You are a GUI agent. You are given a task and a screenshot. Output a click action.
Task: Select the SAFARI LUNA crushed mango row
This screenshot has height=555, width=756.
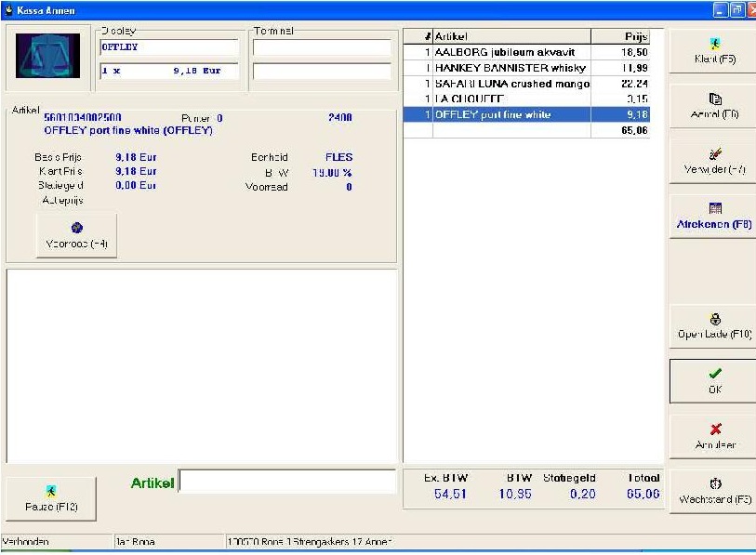[x=526, y=84]
